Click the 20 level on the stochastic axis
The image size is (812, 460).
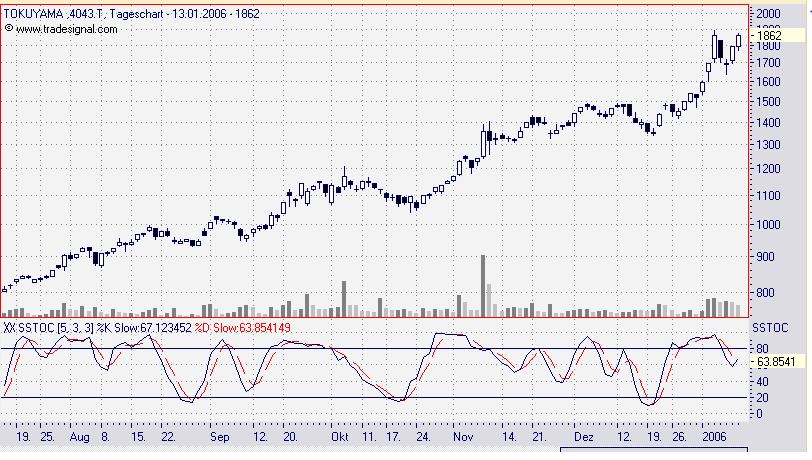(x=762, y=398)
